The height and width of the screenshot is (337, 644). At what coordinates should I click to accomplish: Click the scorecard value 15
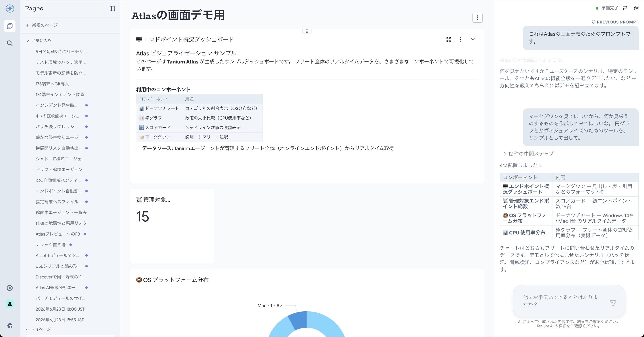142,216
